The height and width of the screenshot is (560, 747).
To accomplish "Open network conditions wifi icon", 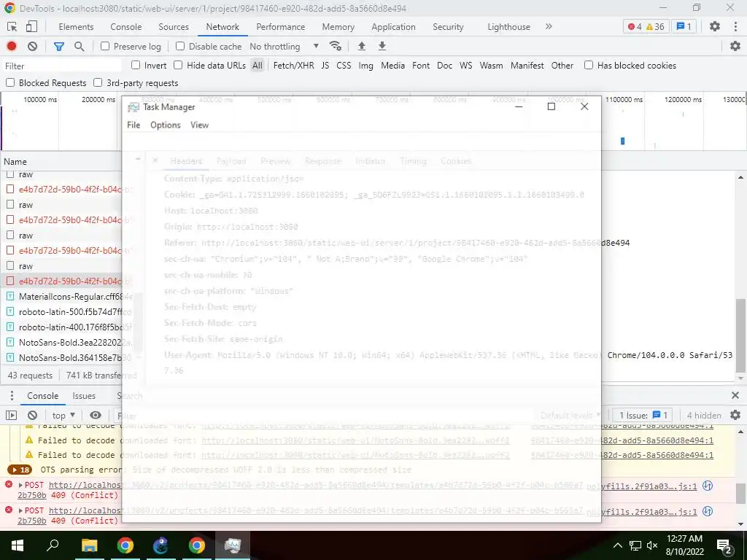I will (x=336, y=46).
